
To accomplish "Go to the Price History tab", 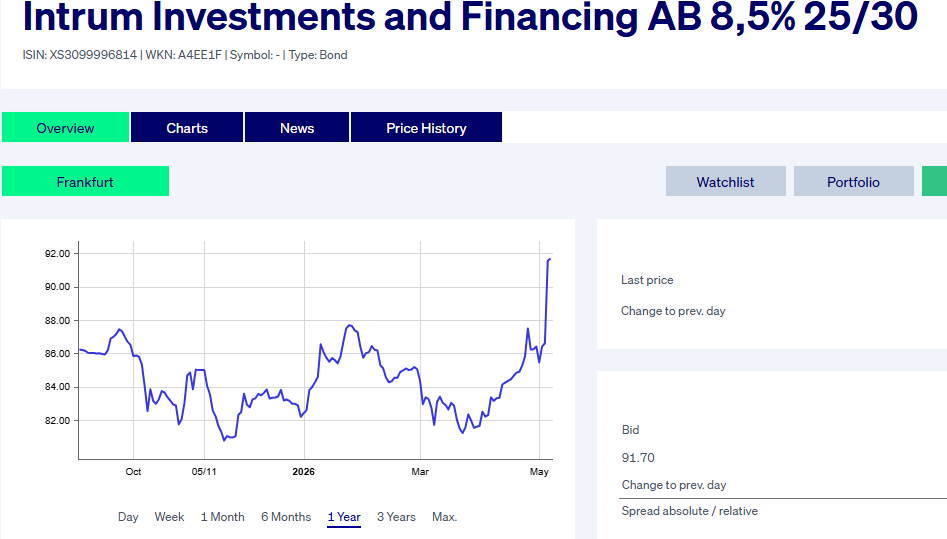I will pyautogui.click(x=426, y=127).
